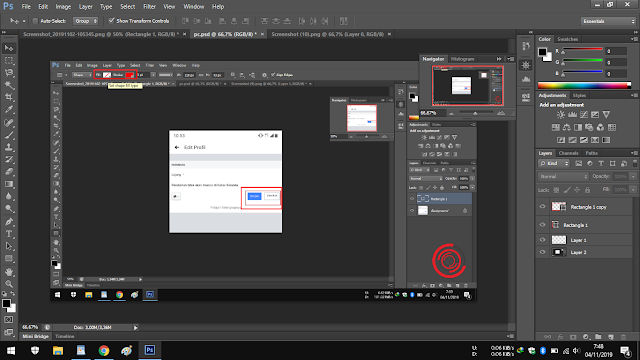Screen dimensions: 640x360
Task: Toggle lock position in Layers panel
Action: point(577,190)
